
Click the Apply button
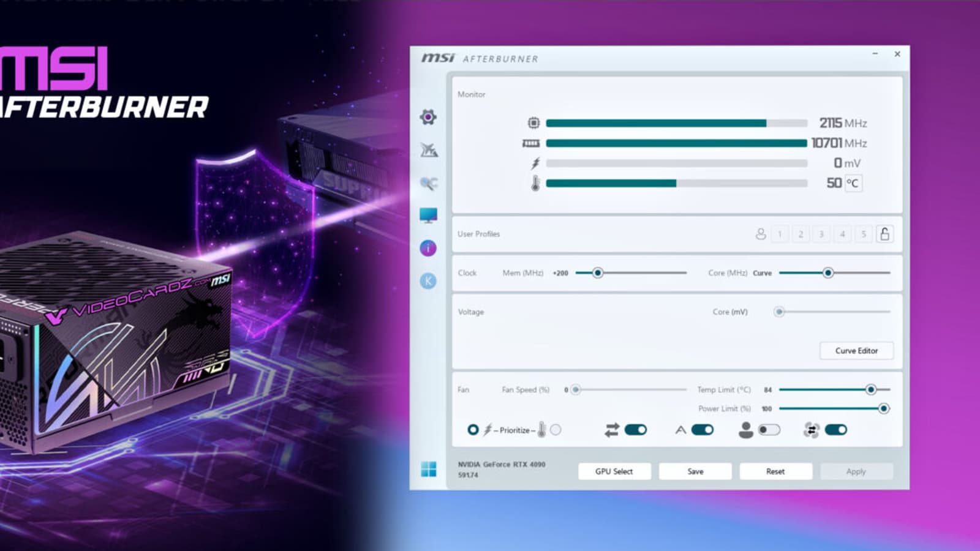point(856,471)
